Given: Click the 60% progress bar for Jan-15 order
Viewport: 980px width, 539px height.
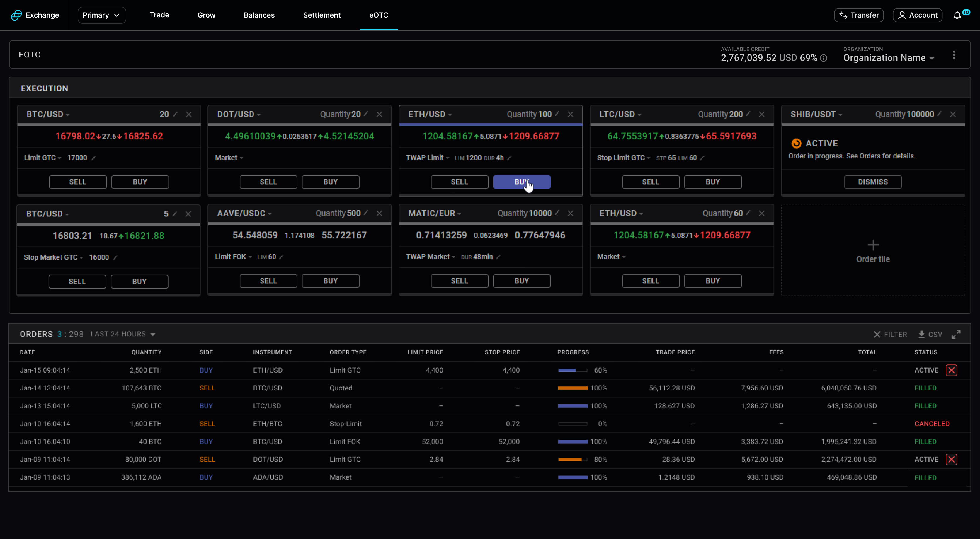Looking at the screenshot, I should (573, 370).
